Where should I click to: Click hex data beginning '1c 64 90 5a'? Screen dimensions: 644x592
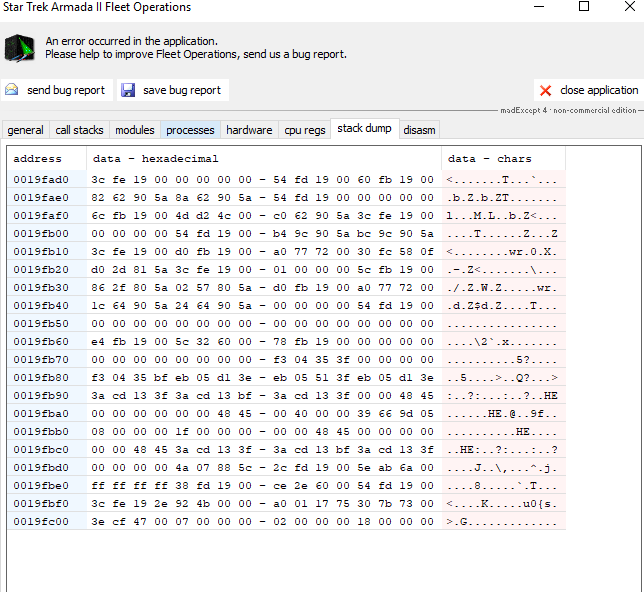click(x=262, y=306)
